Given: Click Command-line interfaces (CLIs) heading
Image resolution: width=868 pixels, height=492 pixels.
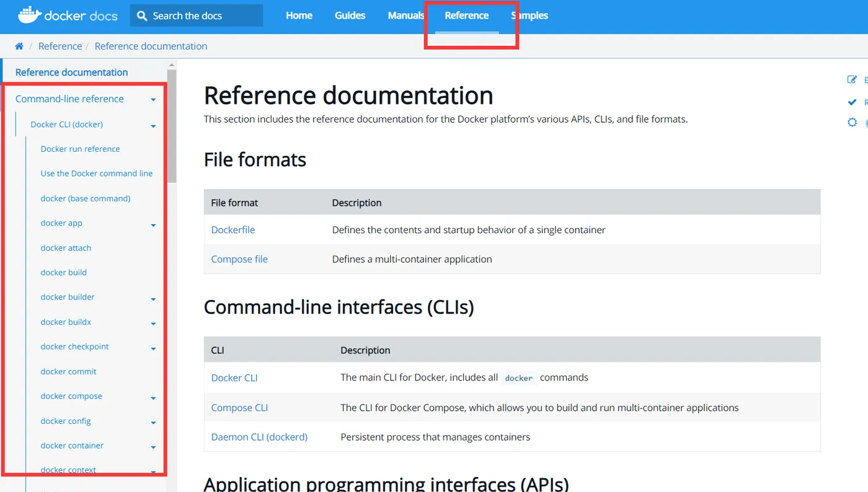Looking at the screenshot, I should pos(339,307).
